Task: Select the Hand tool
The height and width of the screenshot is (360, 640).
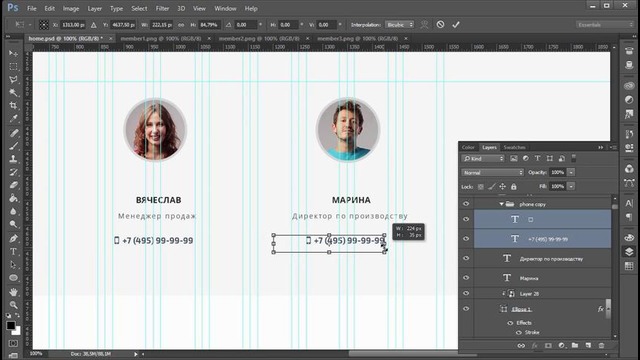Action: (x=13, y=292)
